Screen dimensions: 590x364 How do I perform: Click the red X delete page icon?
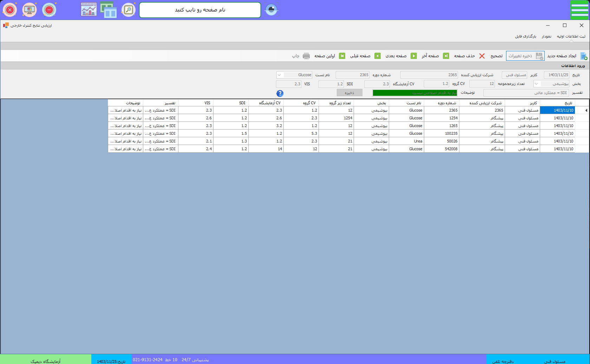tap(482, 56)
